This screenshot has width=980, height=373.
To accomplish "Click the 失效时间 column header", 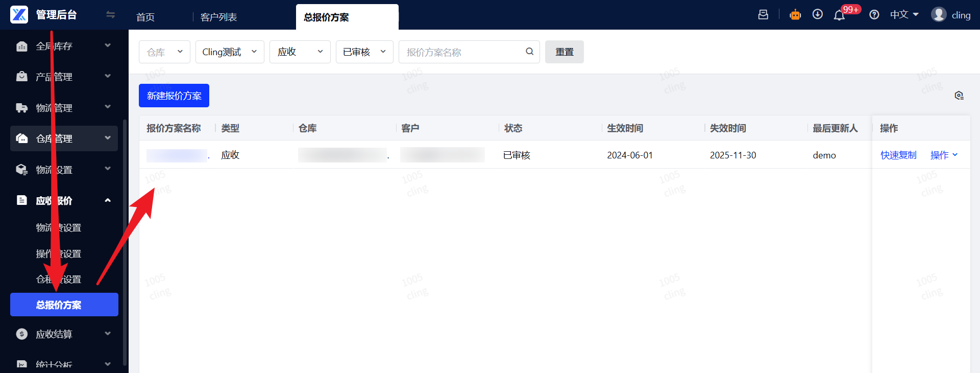I will coord(728,128).
